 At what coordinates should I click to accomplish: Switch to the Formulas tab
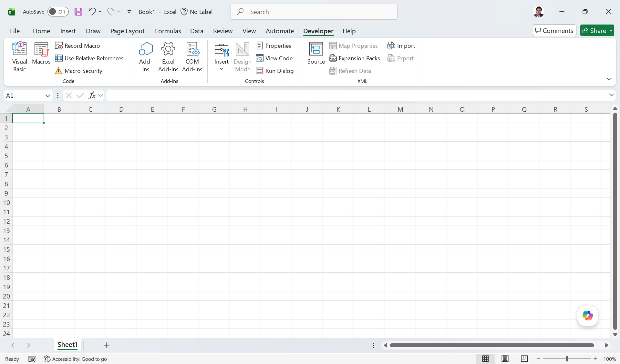(x=168, y=31)
